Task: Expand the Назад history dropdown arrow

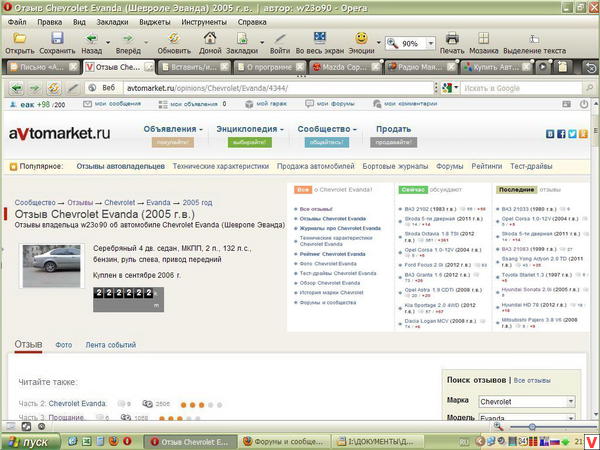Action: pos(108,42)
